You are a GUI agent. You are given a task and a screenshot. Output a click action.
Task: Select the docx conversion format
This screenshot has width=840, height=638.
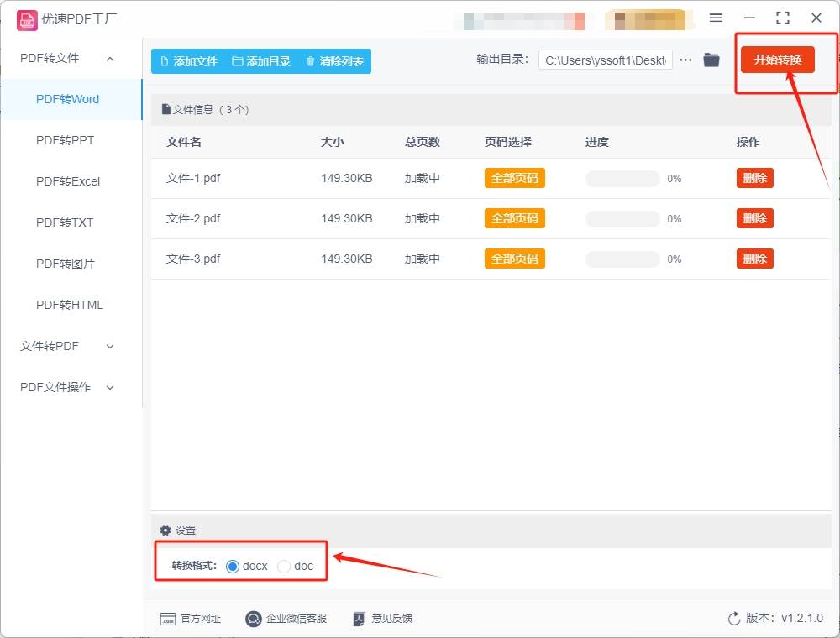[233, 567]
